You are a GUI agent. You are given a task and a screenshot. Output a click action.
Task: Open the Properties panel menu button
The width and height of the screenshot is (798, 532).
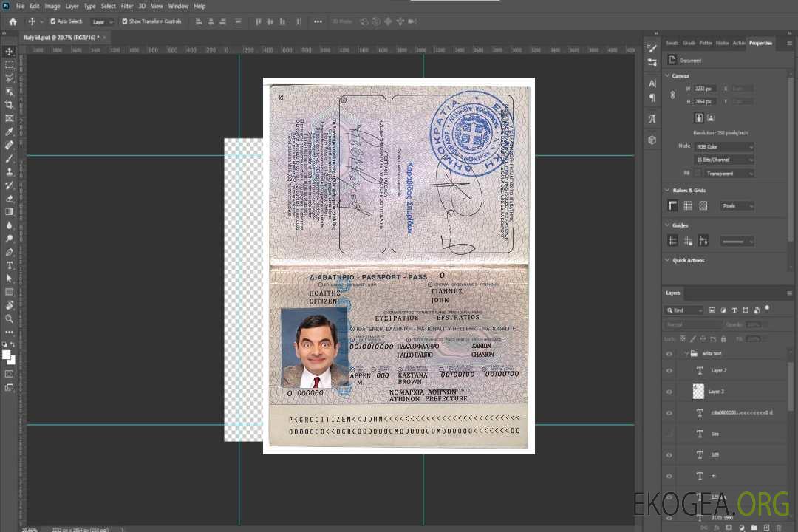[789, 44]
